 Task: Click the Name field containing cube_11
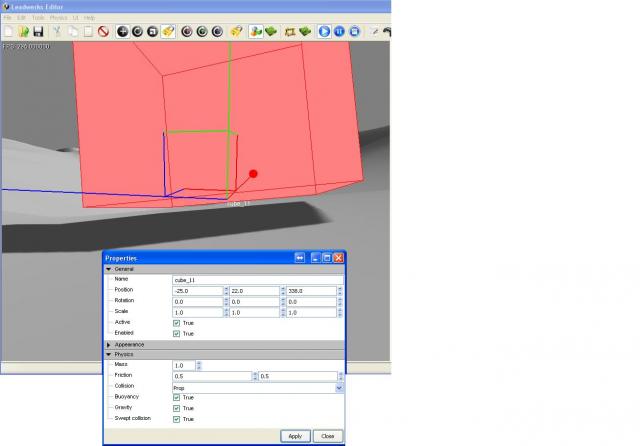click(x=255, y=280)
